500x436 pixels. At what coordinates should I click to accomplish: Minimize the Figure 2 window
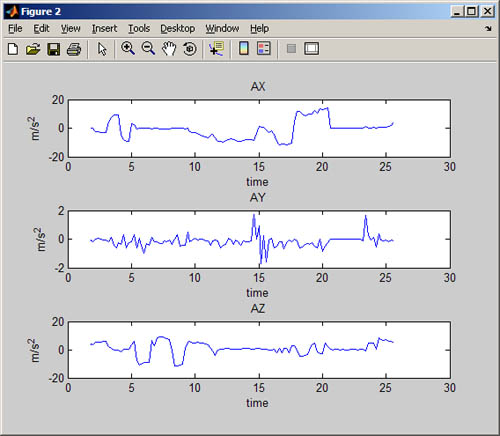point(457,12)
